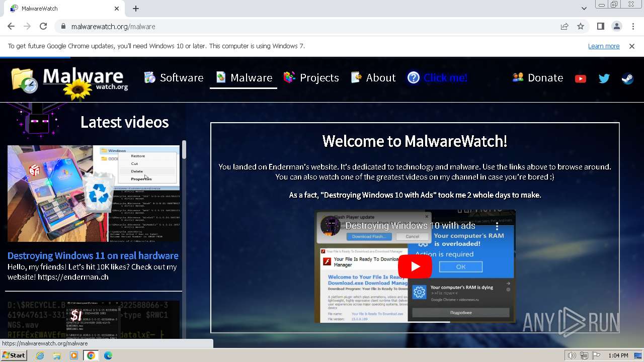Open Windows Explorer from taskbar

[57, 355]
